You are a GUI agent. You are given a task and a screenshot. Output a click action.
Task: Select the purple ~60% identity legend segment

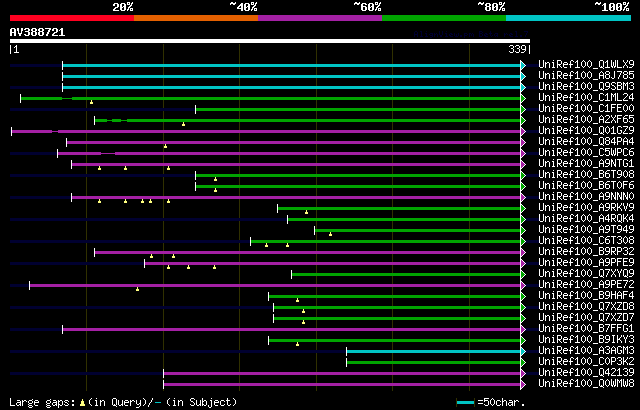[320, 18]
